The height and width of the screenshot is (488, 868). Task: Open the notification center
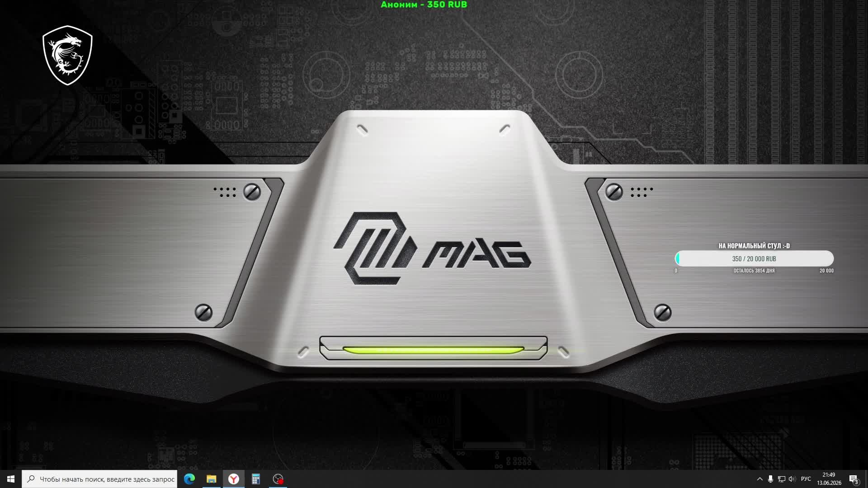tap(854, 479)
